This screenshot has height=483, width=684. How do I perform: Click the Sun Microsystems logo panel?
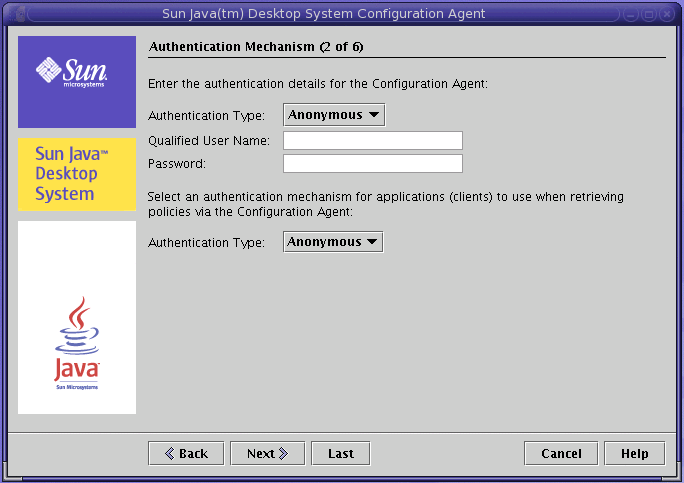tap(77, 82)
